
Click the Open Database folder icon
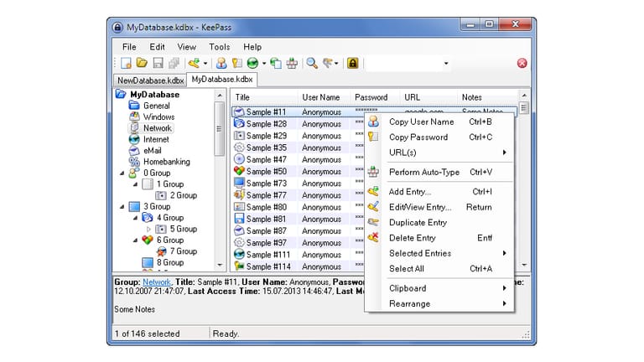coord(142,63)
